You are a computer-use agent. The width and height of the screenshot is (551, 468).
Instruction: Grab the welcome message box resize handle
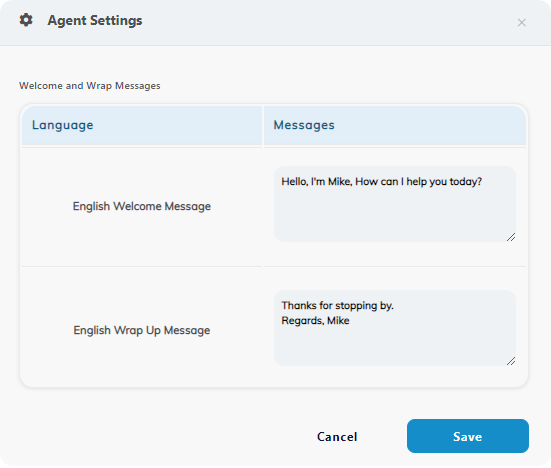(x=511, y=237)
